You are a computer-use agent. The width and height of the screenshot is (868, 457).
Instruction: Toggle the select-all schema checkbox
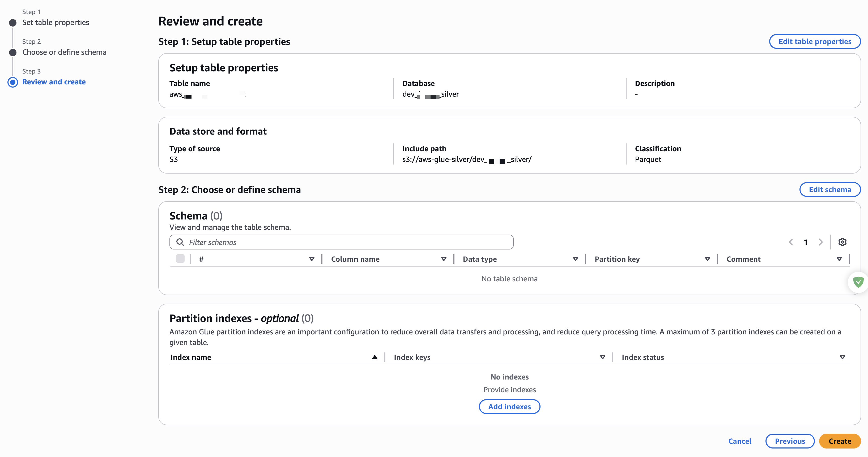coord(180,259)
